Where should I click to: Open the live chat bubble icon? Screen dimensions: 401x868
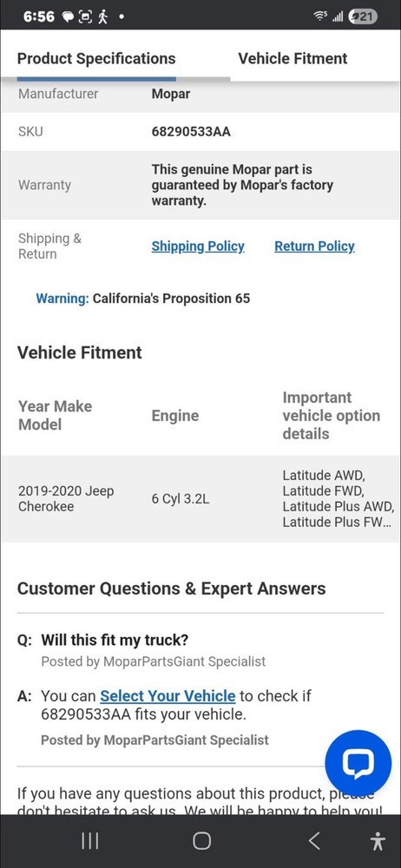(x=358, y=763)
